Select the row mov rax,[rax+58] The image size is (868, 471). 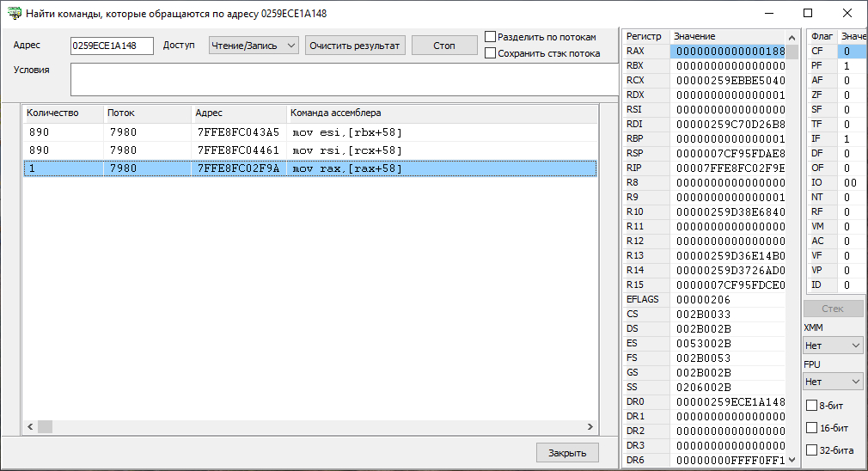click(310, 168)
